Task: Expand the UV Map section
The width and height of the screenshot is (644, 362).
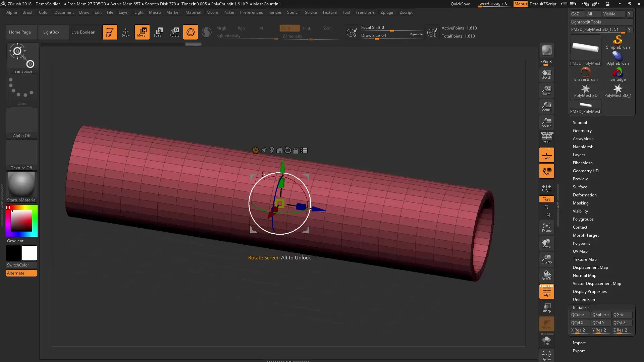Action: coord(580,251)
